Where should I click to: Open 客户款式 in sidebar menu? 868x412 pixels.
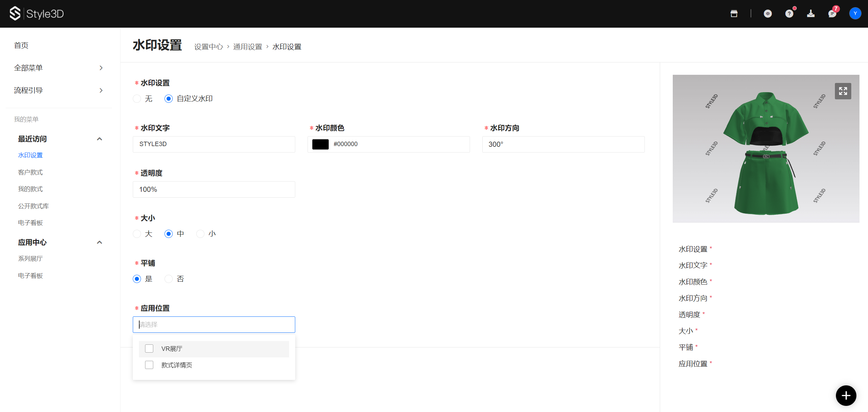coord(30,172)
